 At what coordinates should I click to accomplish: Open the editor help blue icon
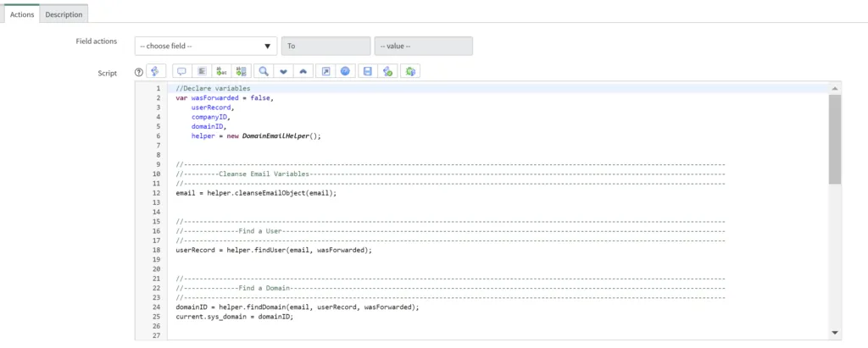(x=346, y=72)
